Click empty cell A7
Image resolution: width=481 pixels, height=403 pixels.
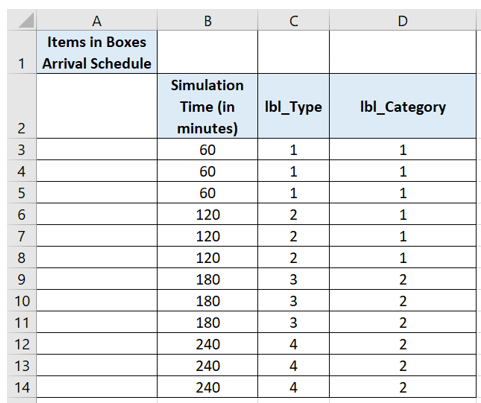click(x=97, y=236)
